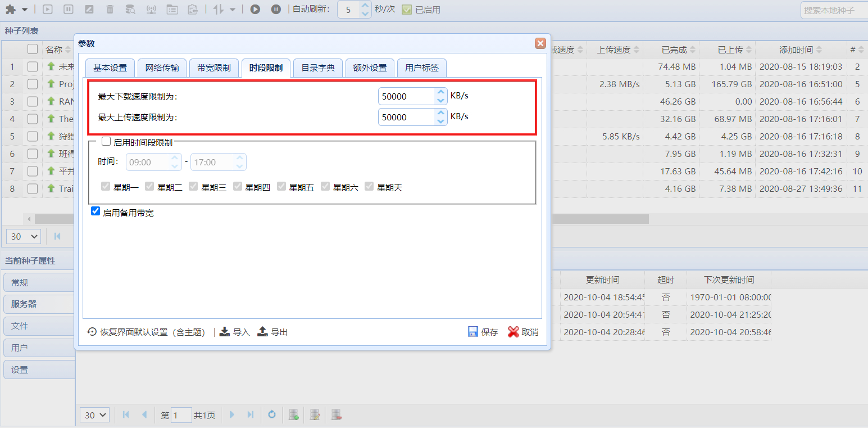Enable the 启用时间段限制 checkbox
Viewport: 868px width, 428px height.
106,142
